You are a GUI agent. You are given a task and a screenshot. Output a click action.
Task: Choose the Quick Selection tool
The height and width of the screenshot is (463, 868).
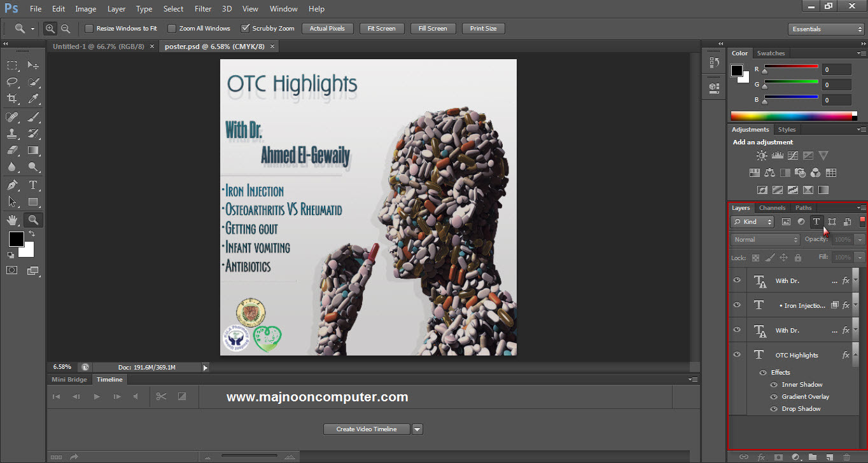(x=33, y=81)
